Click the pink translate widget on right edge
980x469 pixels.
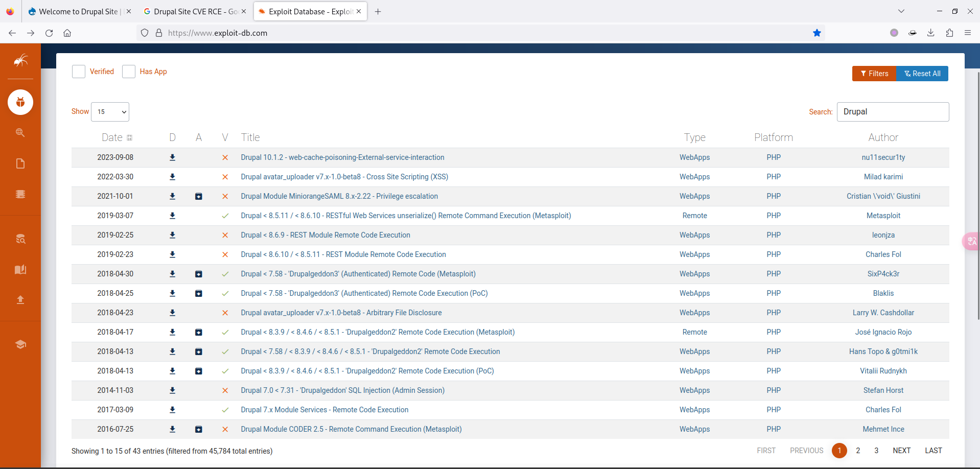(x=972, y=241)
